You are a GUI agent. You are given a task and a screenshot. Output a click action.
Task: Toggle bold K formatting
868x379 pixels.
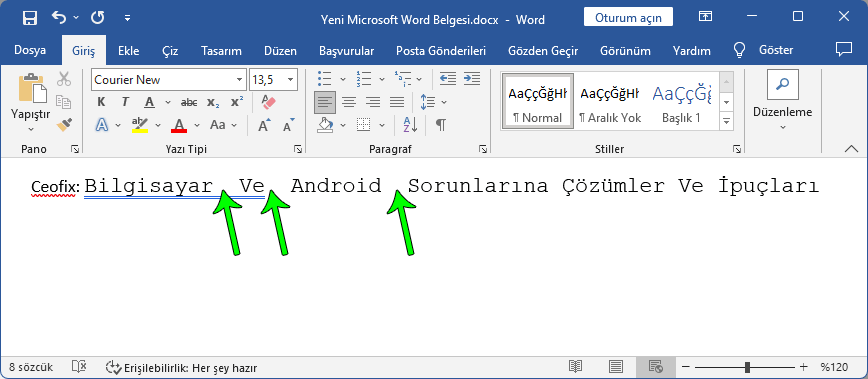[101, 102]
